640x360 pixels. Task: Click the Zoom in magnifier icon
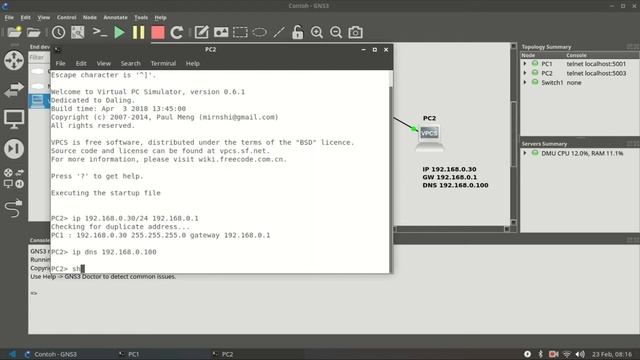[317, 32]
